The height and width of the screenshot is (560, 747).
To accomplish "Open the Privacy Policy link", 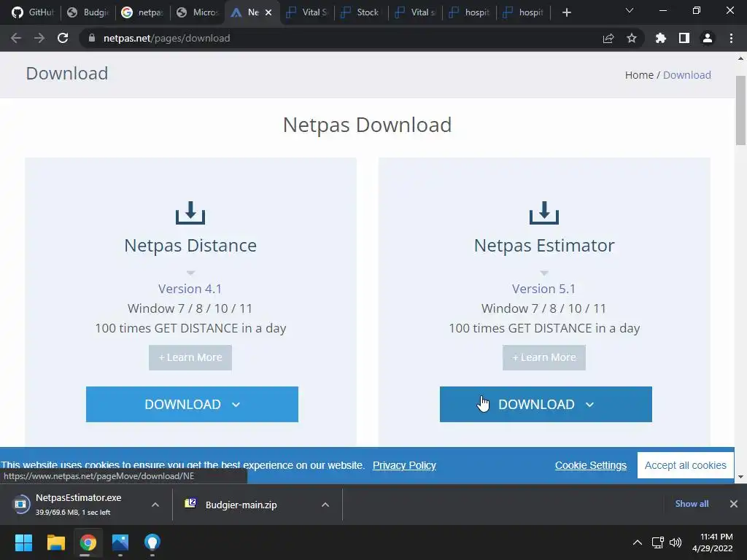I will [x=404, y=465].
